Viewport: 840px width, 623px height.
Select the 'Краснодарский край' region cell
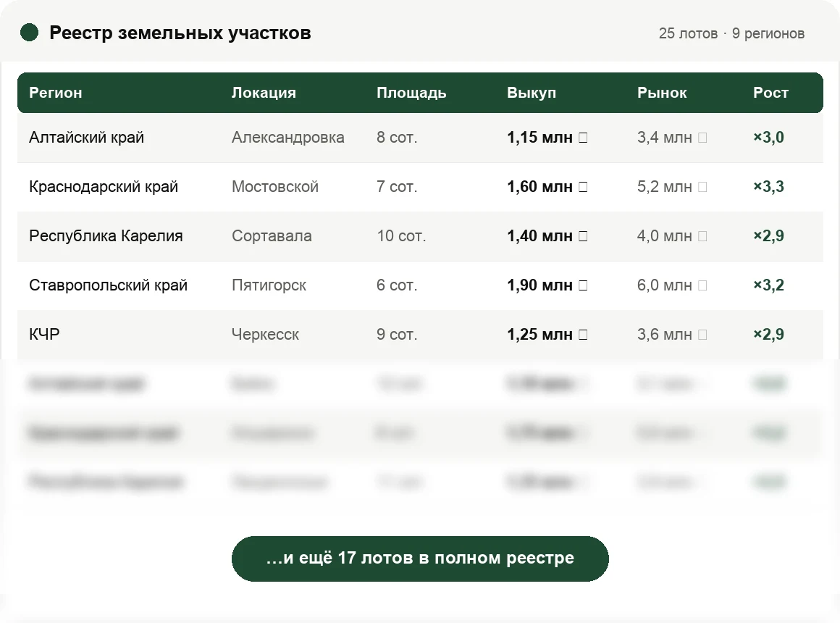pos(104,187)
